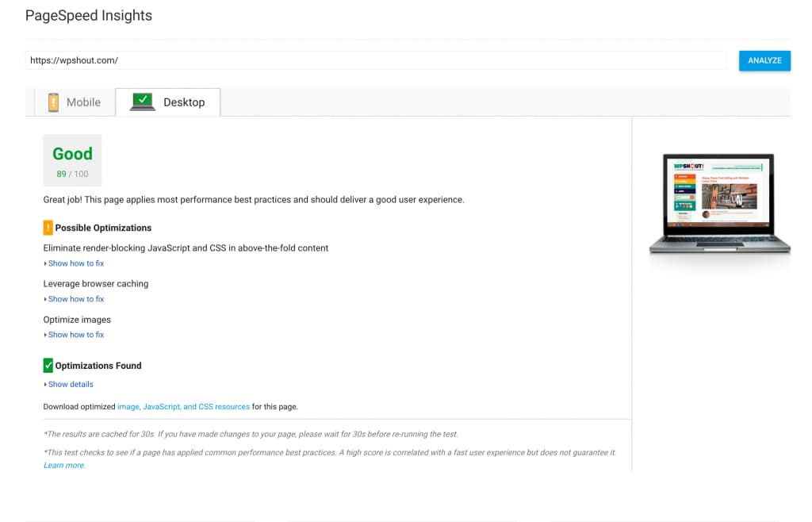
Task: Expand Show how to fix under Optimize images
Action: click(x=76, y=334)
